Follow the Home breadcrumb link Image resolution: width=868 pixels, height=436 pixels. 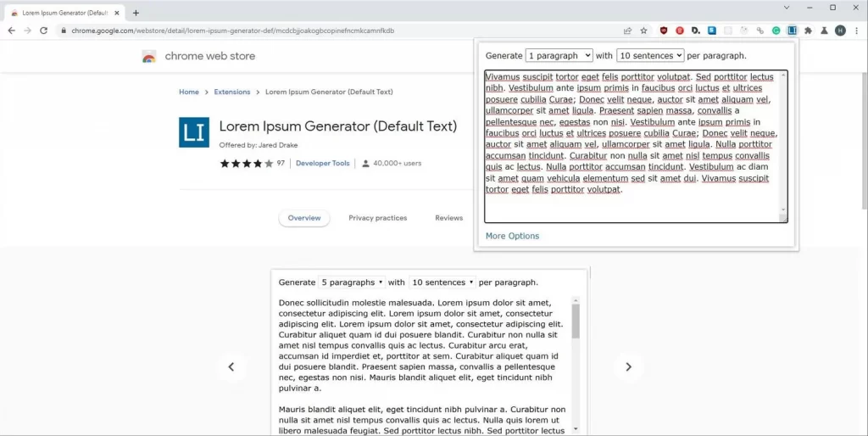(189, 92)
